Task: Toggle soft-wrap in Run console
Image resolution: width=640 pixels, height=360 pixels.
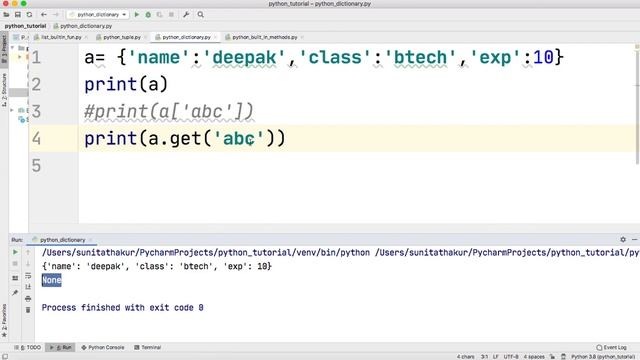Action: pyautogui.click(x=28, y=276)
